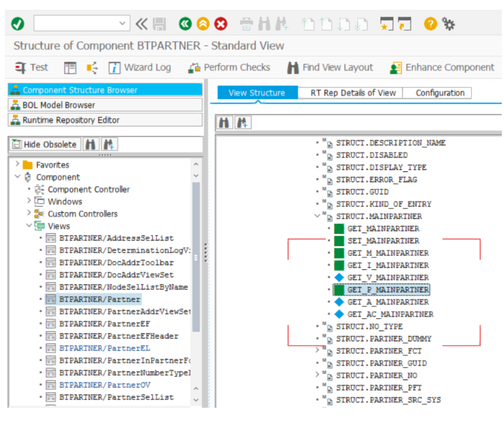Viewport: 504px width, 421px height.
Task: Click Hide Obsolete button
Action: [45, 145]
